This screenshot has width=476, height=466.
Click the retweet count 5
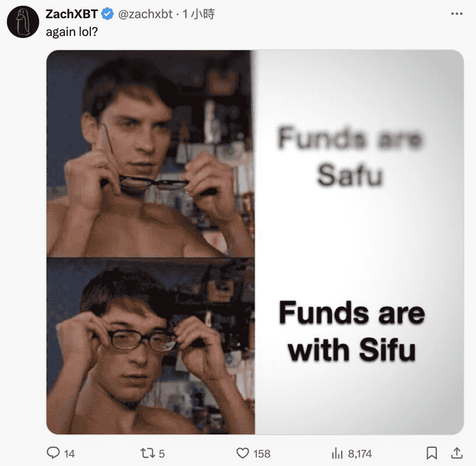(162, 454)
